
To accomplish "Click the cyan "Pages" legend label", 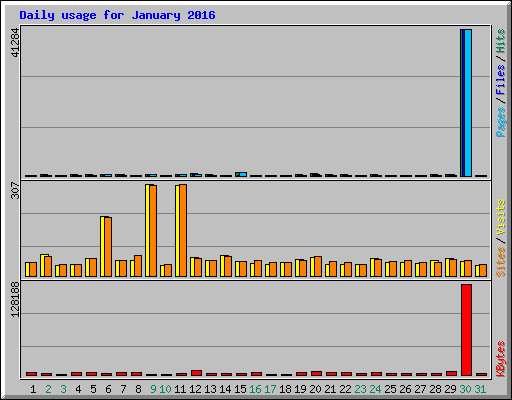I will tap(501, 122).
